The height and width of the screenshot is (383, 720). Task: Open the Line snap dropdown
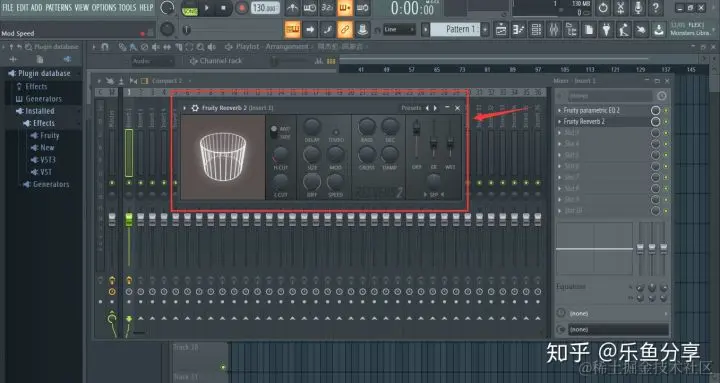398,30
